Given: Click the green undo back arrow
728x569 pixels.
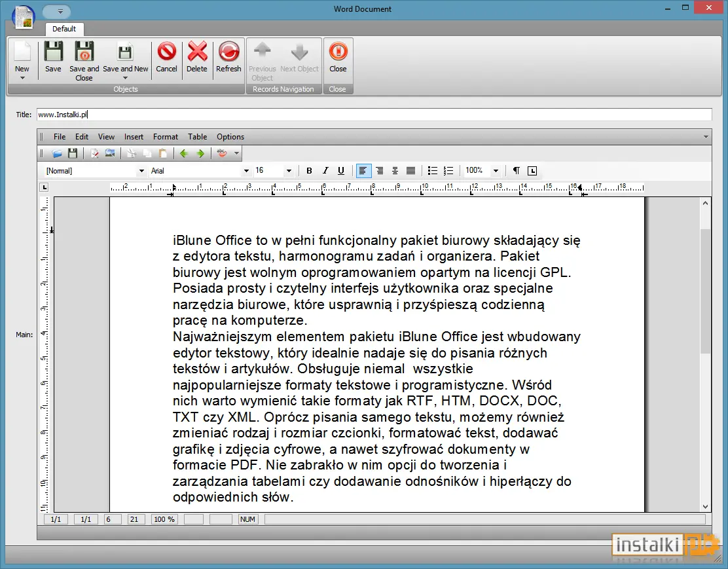Looking at the screenshot, I should (184, 153).
